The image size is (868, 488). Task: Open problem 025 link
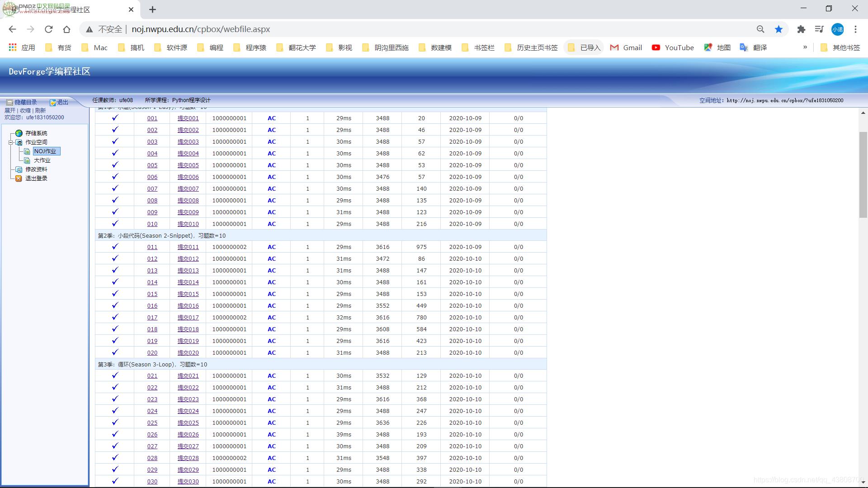click(x=152, y=423)
